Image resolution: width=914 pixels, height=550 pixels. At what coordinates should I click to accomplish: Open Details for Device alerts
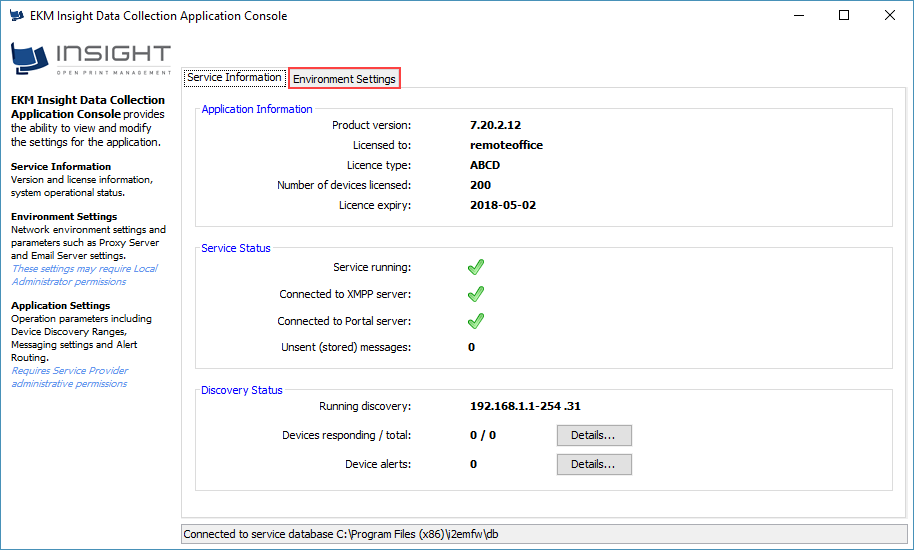[x=594, y=464]
